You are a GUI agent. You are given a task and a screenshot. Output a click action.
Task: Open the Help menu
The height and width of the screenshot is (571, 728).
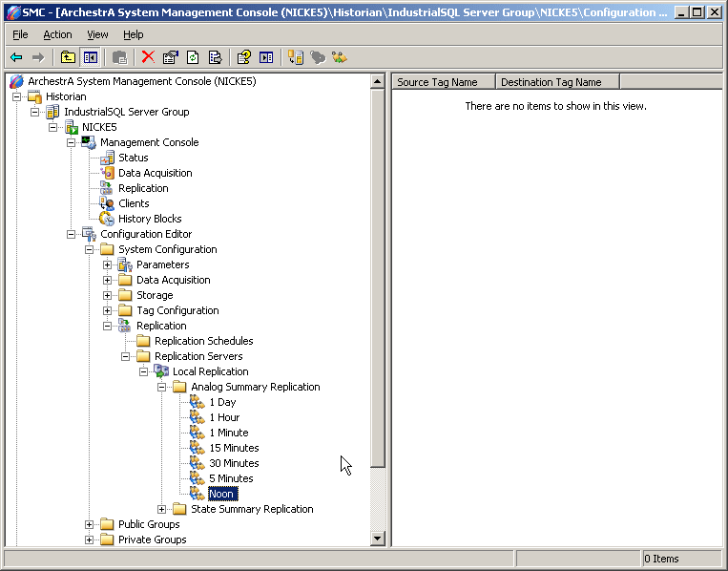click(x=134, y=34)
